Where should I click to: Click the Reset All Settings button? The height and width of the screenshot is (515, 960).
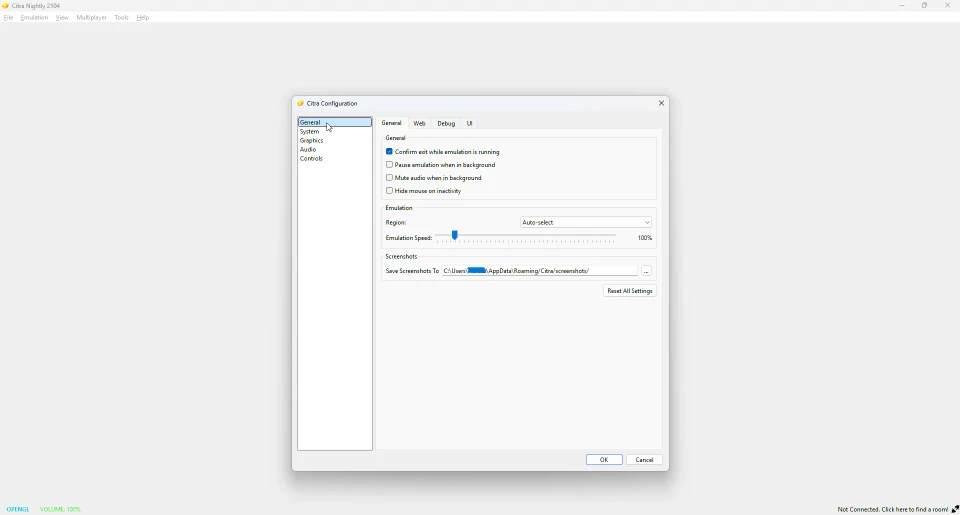tap(629, 291)
